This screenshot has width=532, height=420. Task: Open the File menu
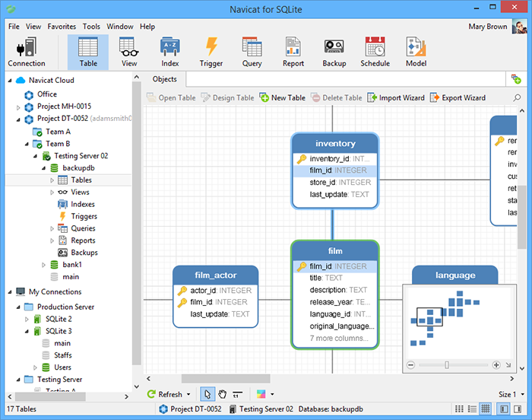[14, 27]
